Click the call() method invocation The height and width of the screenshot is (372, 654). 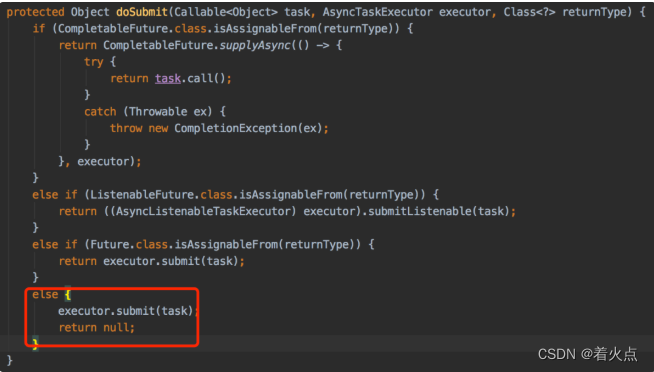pyautogui.click(x=206, y=78)
